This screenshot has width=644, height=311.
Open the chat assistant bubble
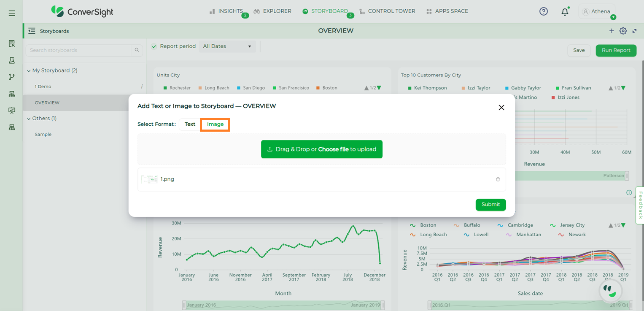611,291
